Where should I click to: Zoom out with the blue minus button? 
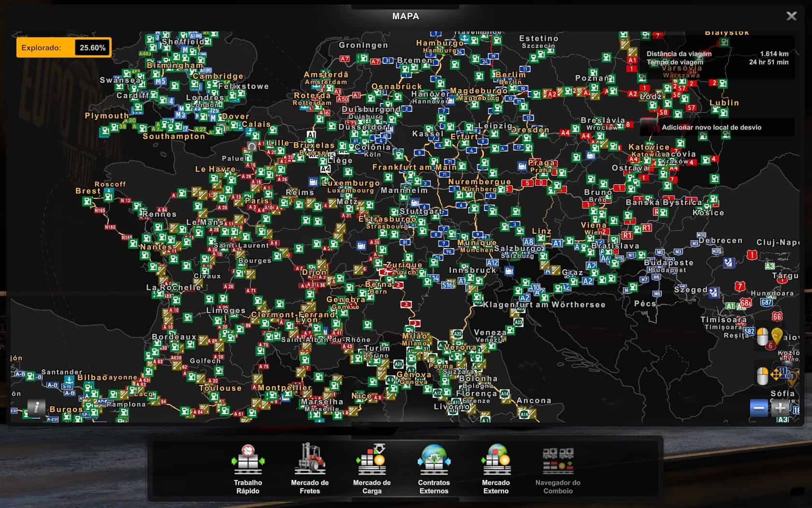pos(759,408)
